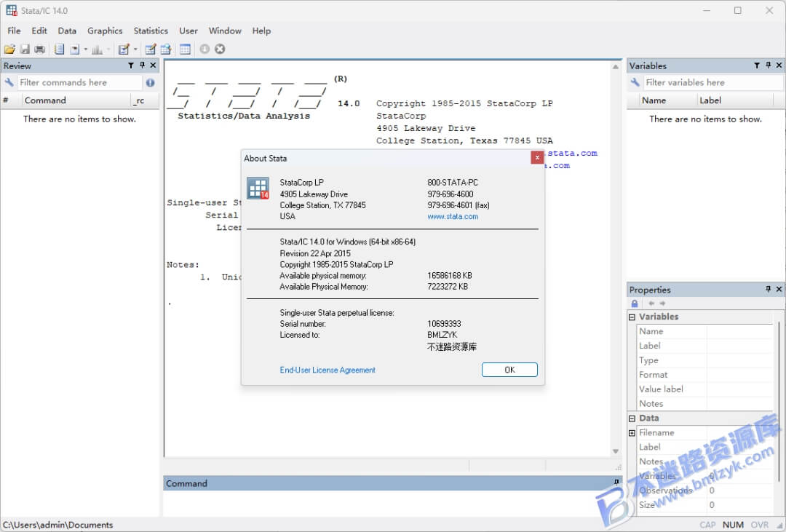The image size is (786, 532).
Task: Click the Open file folder toolbar icon
Action: [x=9, y=49]
